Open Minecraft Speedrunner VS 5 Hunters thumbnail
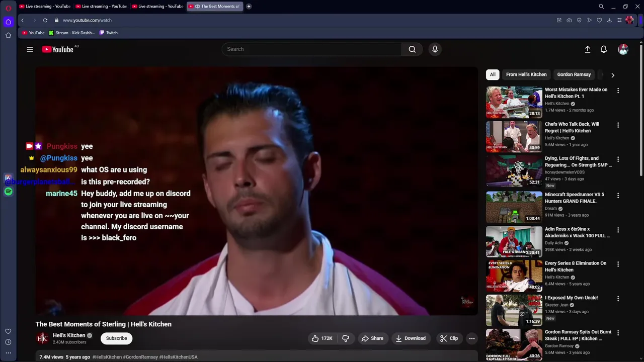This screenshot has height=362, width=644. [514, 207]
